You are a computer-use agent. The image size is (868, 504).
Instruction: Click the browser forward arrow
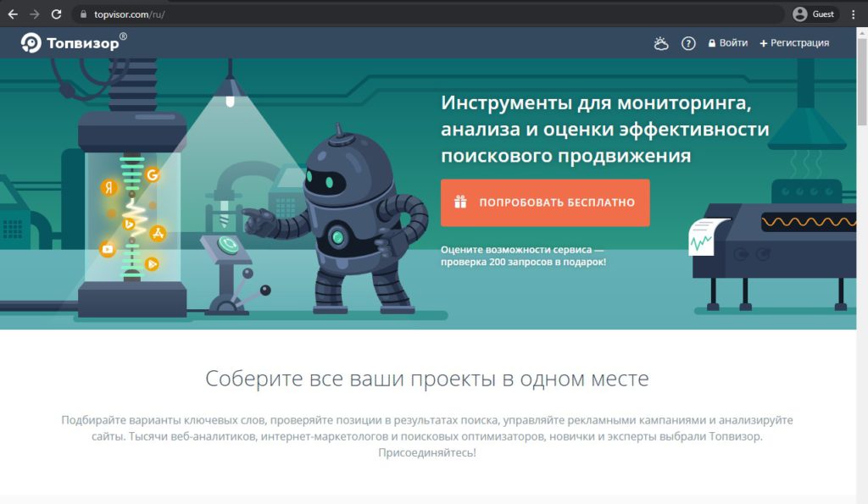[x=34, y=14]
